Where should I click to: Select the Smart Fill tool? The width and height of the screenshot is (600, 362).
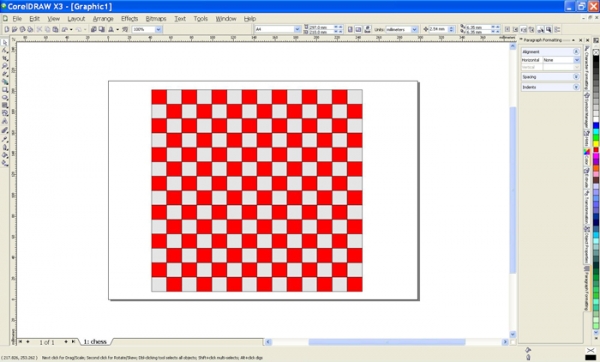click(x=5, y=82)
